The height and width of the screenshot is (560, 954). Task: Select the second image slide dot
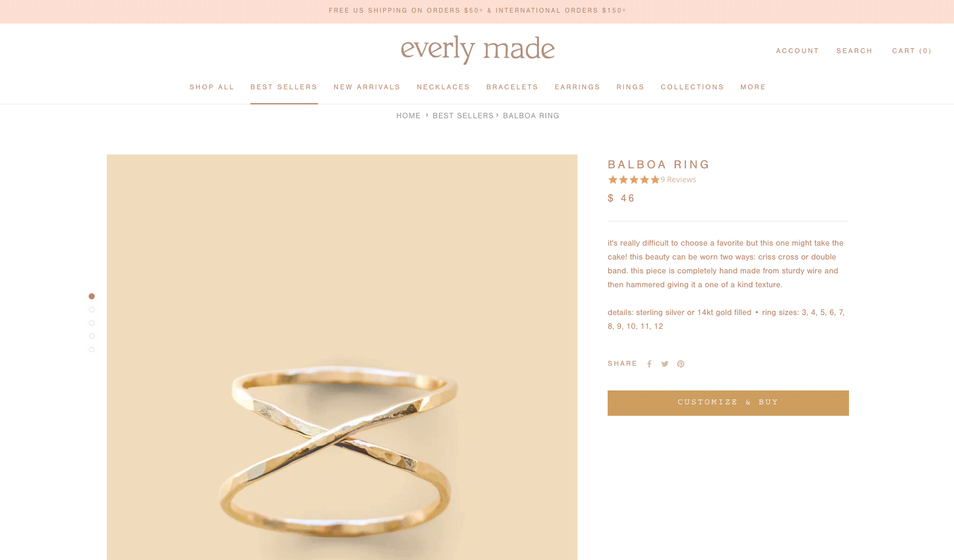click(x=92, y=310)
